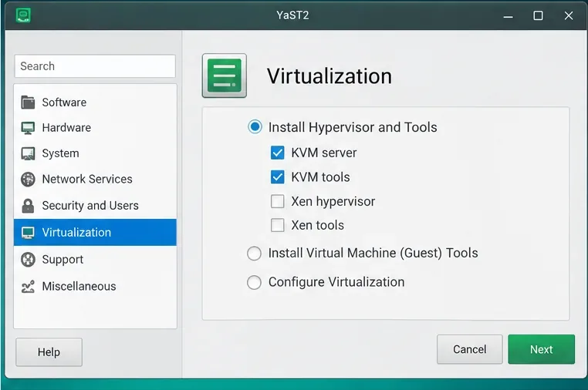Focus the Search input field

[x=95, y=66]
